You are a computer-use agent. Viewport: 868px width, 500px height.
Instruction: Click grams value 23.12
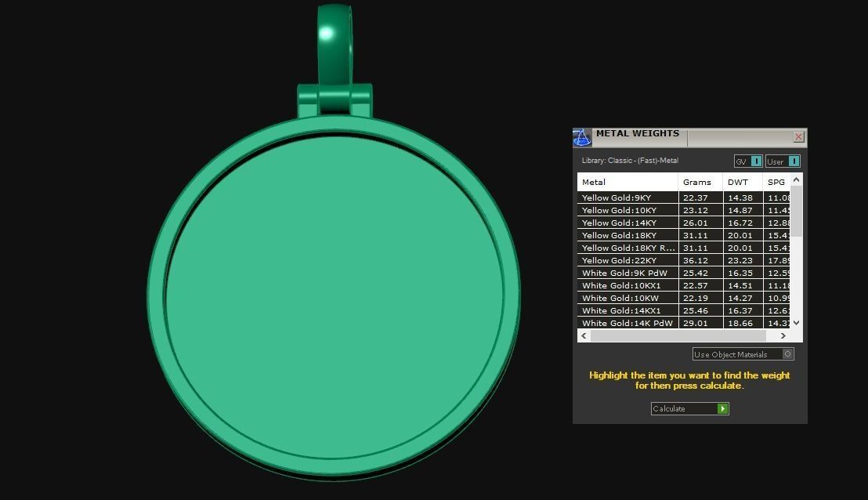[x=696, y=210]
